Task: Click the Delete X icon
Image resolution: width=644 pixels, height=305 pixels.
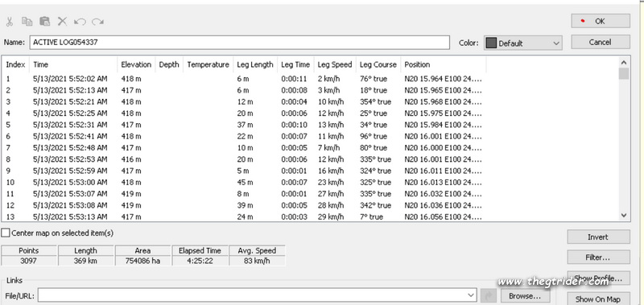Action: click(63, 22)
